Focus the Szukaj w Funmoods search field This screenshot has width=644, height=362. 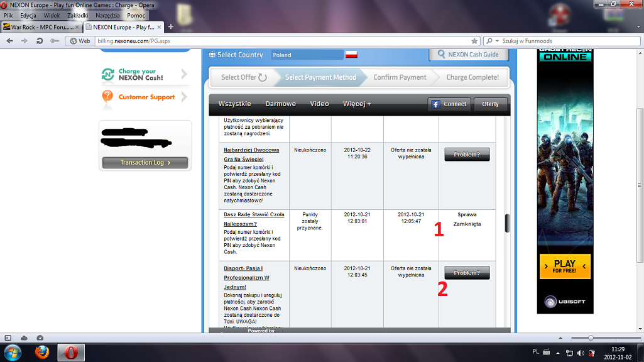570,41
